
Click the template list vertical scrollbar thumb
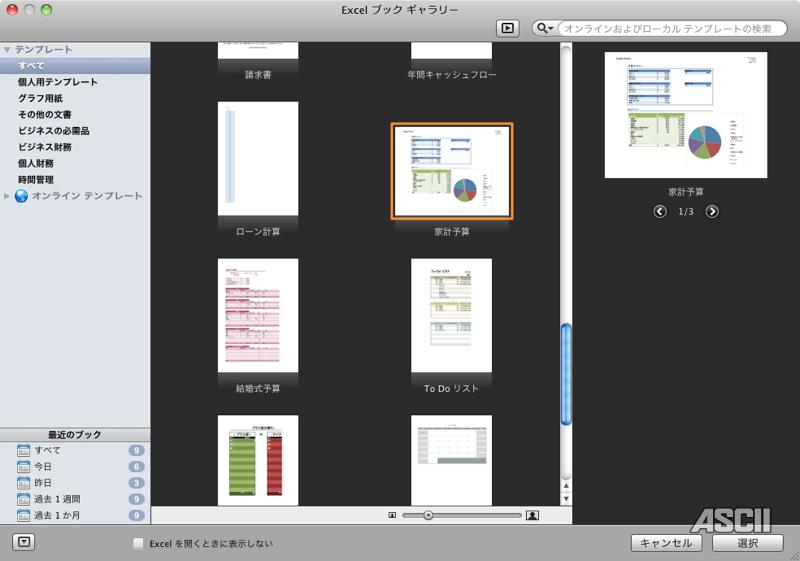566,374
